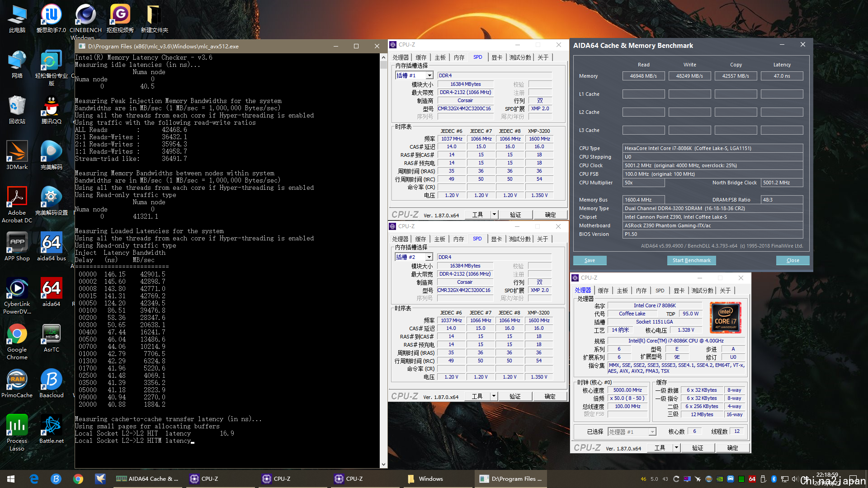The height and width of the screenshot is (488, 868).
Task: Click Save in AIDA64 benchmark
Action: click(x=590, y=260)
